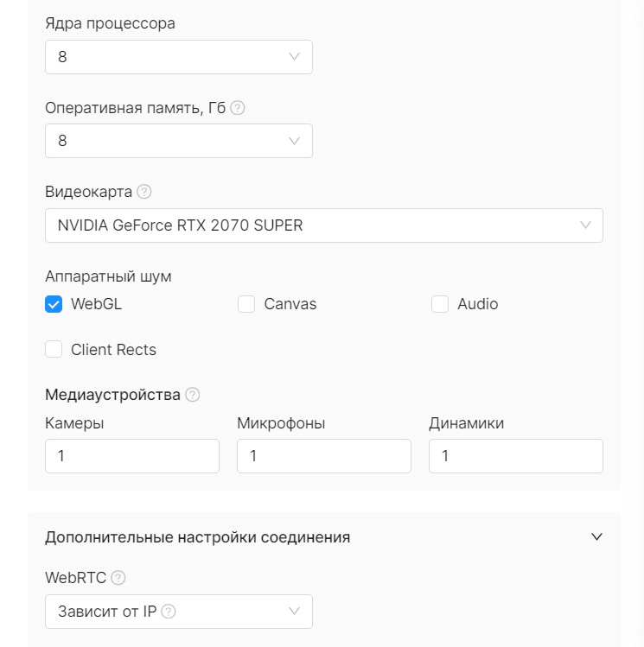Click the help icon beside WebRTC label
644x647 pixels.
click(x=118, y=578)
